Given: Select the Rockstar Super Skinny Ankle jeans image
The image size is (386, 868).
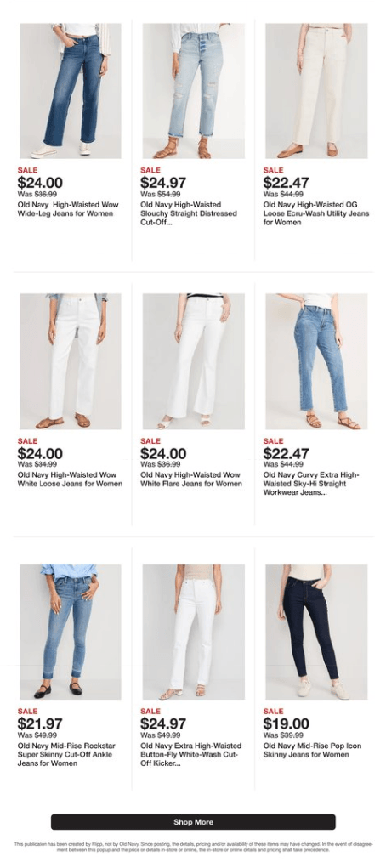Looking at the screenshot, I should click(x=71, y=632).
